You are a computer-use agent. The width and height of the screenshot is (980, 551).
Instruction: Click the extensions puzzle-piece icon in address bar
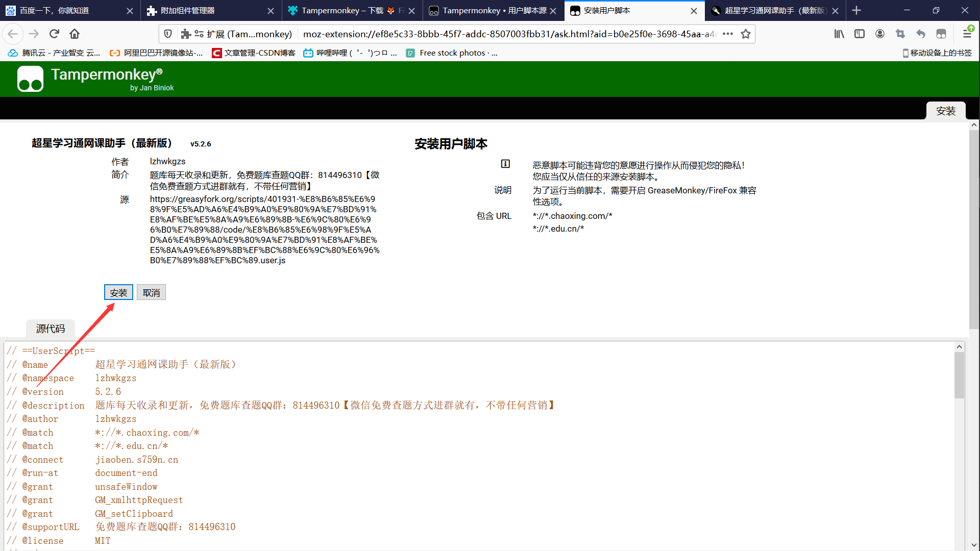pyautogui.click(x=186, y=34)
